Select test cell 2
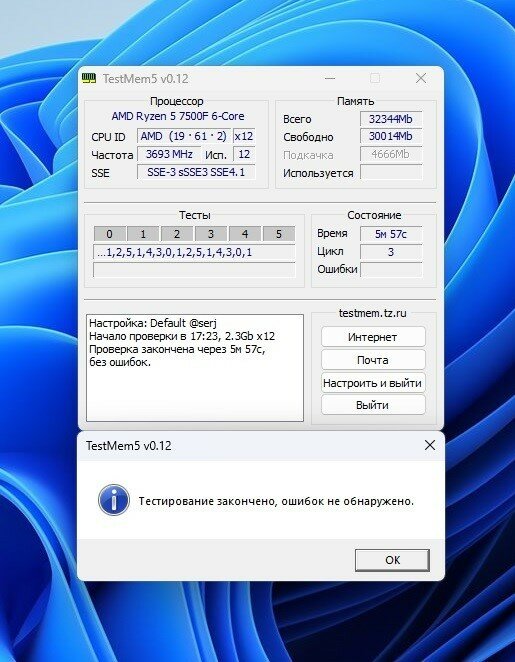 pyautogui.click(x=177, y=234)
